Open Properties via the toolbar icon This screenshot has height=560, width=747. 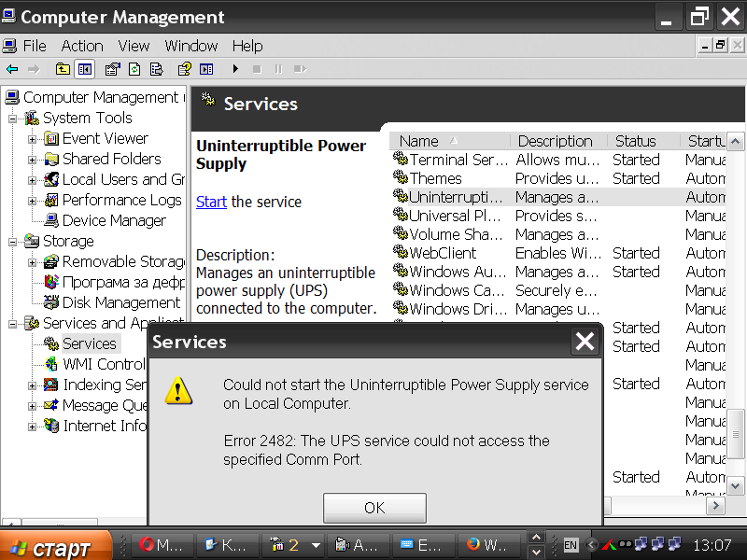tap(112, 69)
